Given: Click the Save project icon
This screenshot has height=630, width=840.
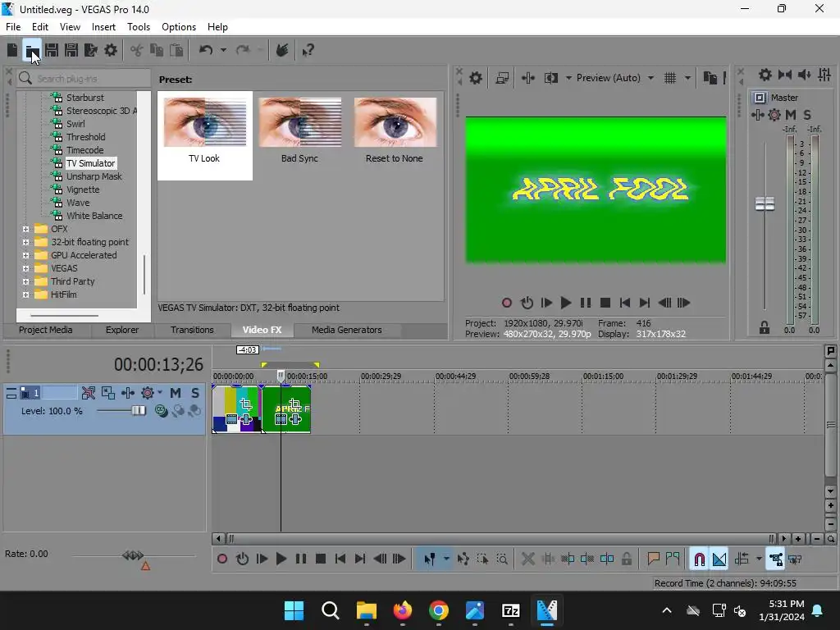Looking at the screenshot, I should 52,50.
